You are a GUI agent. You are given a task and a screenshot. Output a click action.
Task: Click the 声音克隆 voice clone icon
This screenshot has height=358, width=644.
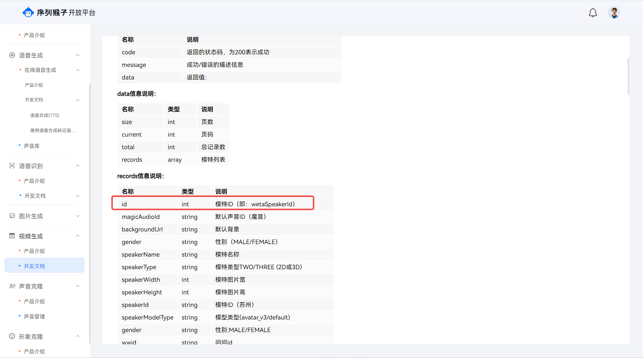12,286
